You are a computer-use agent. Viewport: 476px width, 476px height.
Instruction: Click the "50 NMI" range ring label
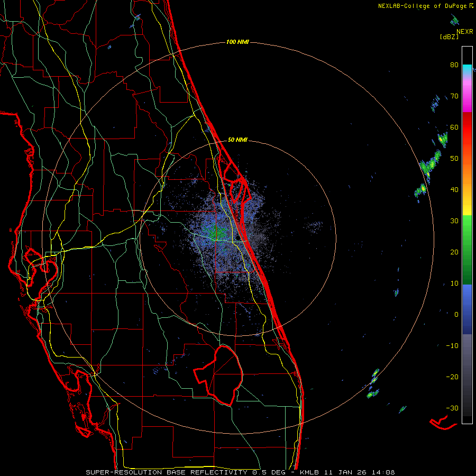coord(237,140)
